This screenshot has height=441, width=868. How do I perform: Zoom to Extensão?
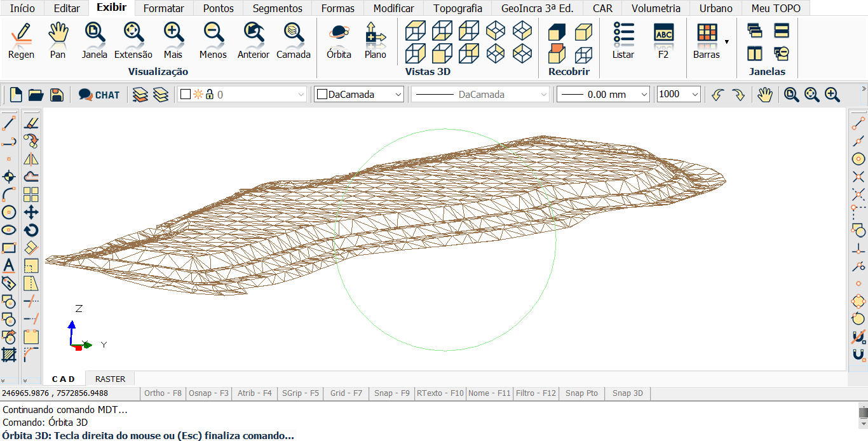[133, 33]
